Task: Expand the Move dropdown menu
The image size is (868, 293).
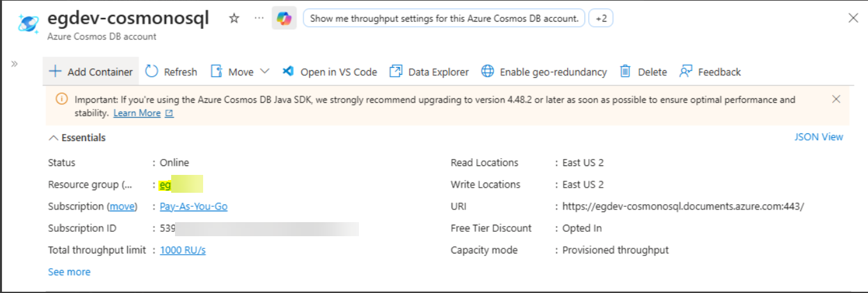Action: click(x=264, y=71)
